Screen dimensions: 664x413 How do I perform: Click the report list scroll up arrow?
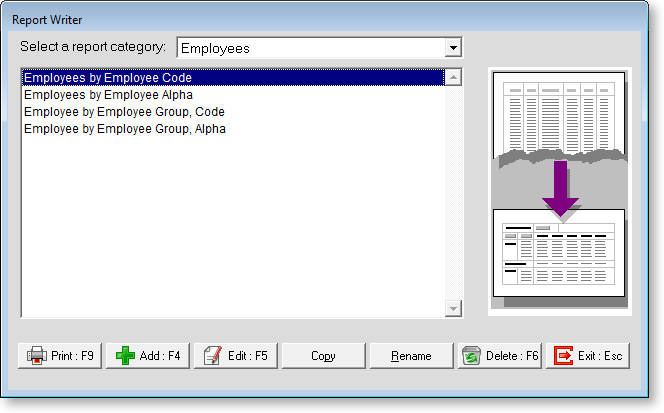pyautogui.click(x=453, y=77)
